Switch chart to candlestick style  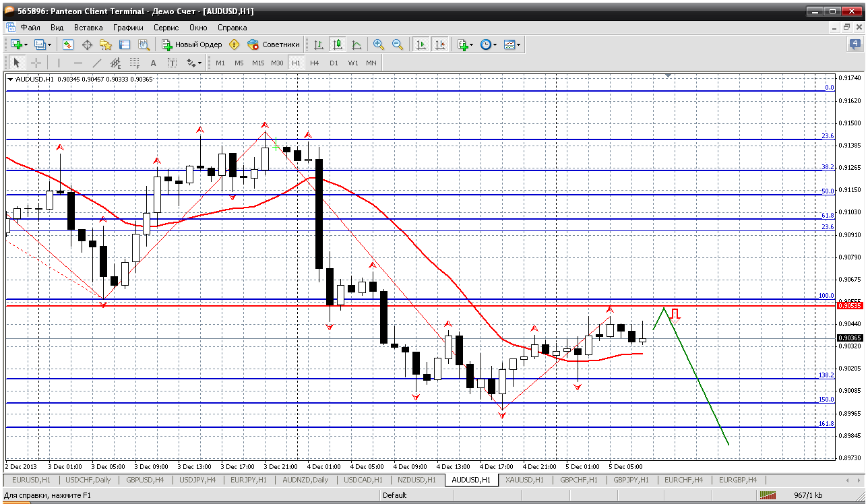coord(338,44)
